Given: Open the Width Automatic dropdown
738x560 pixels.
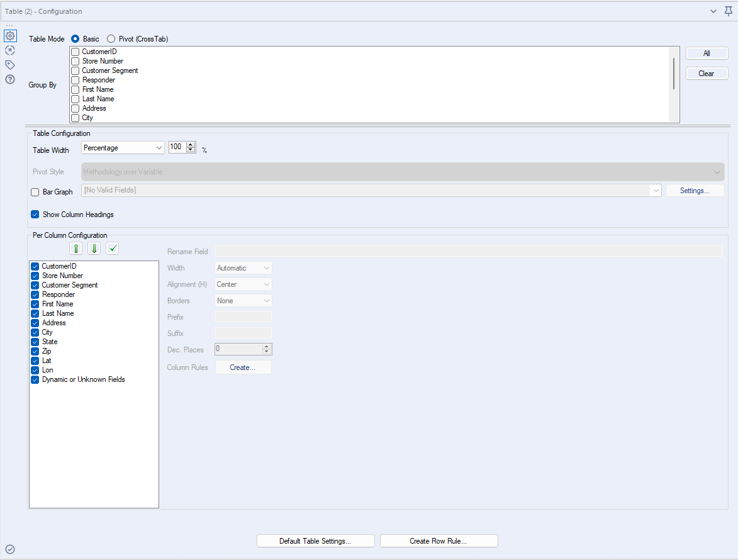Looking at the screenshot, I should pyautogui.click(x=243, y=268).
